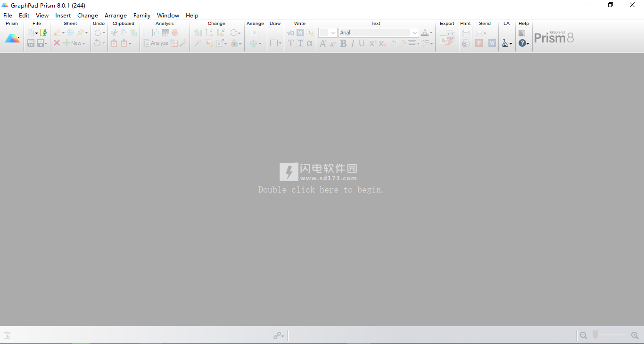
Task: Click the Copy icon in Clipboard
Action: click(x=124, y=33)
